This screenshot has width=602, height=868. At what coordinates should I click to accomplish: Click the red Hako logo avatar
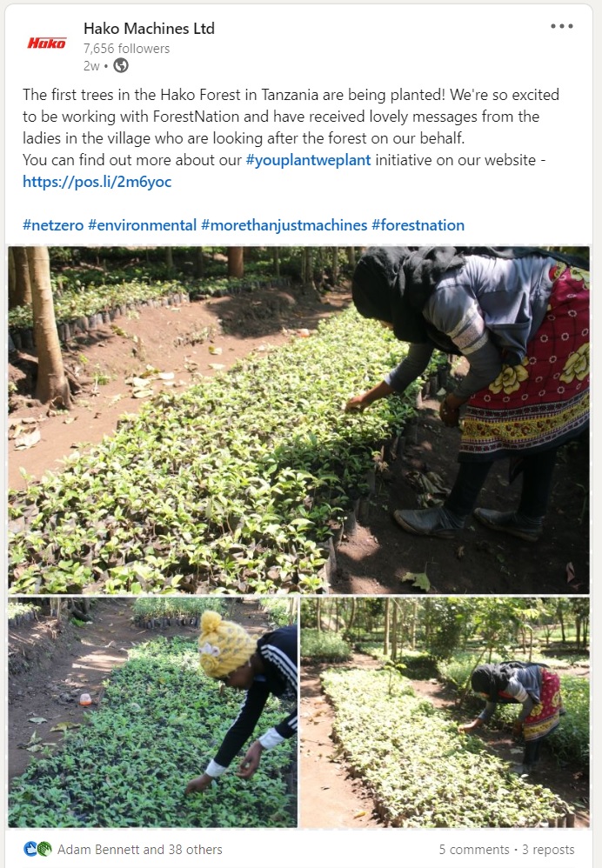coord(46,43)
